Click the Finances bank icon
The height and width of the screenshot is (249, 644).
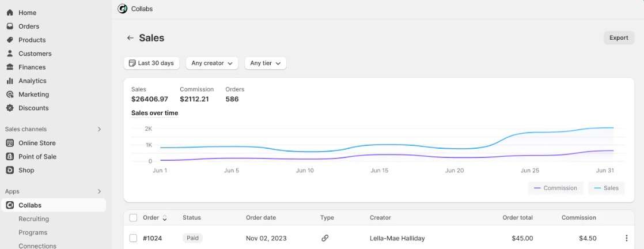click(x=10, y=67)
